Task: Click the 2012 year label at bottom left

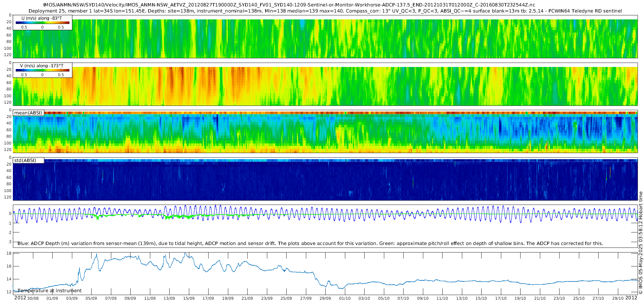Action: coord(20,298)
